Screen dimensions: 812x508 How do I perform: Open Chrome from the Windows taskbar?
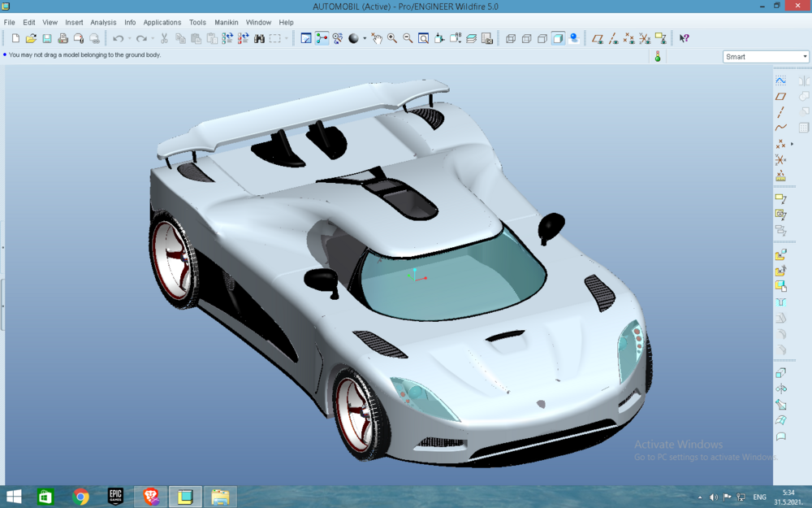click(x=80, y=497)
